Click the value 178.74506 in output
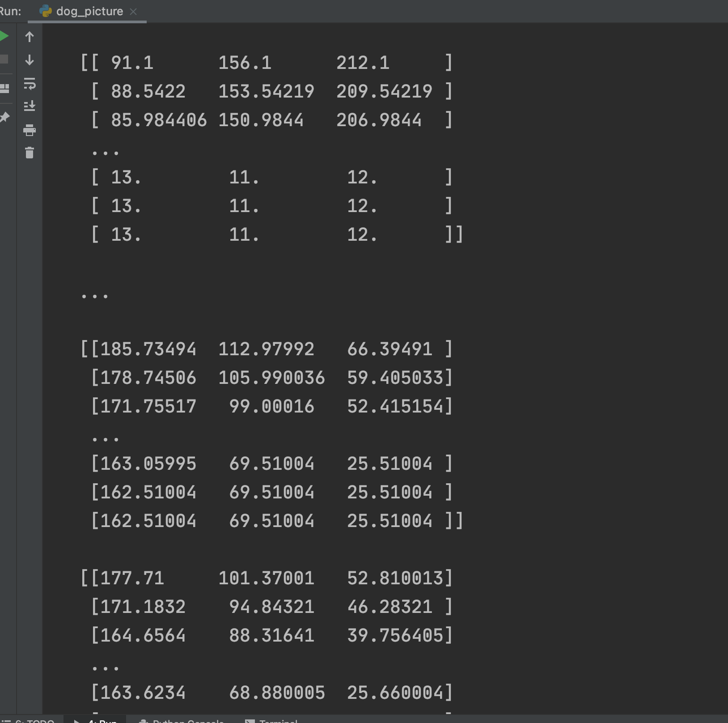728x723 pixels. (148, 378)
